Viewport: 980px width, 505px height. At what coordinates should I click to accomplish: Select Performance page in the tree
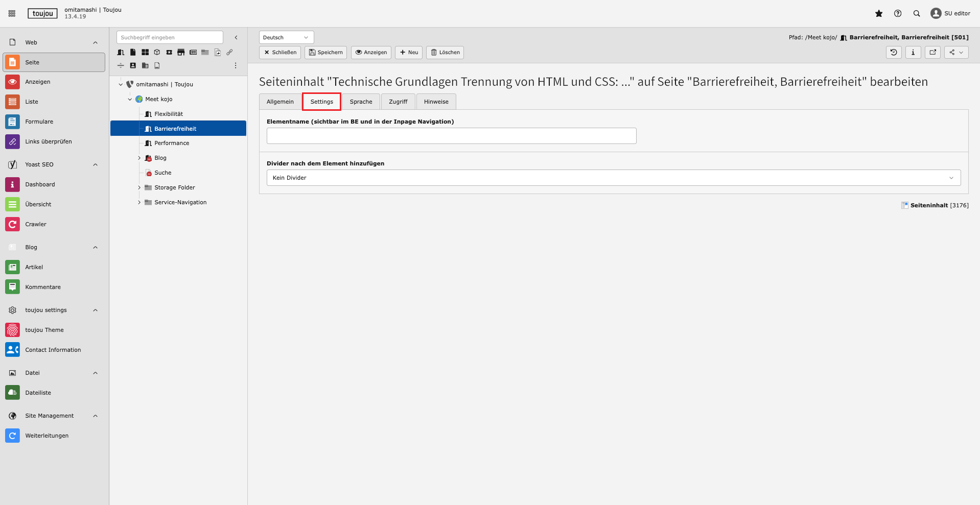pyautogui.click(x=172, y=143)
